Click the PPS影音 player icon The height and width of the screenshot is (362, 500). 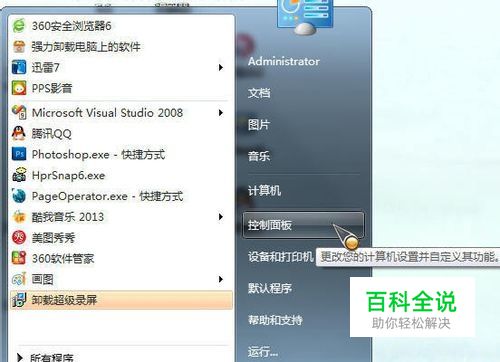(x=19, y=88)
